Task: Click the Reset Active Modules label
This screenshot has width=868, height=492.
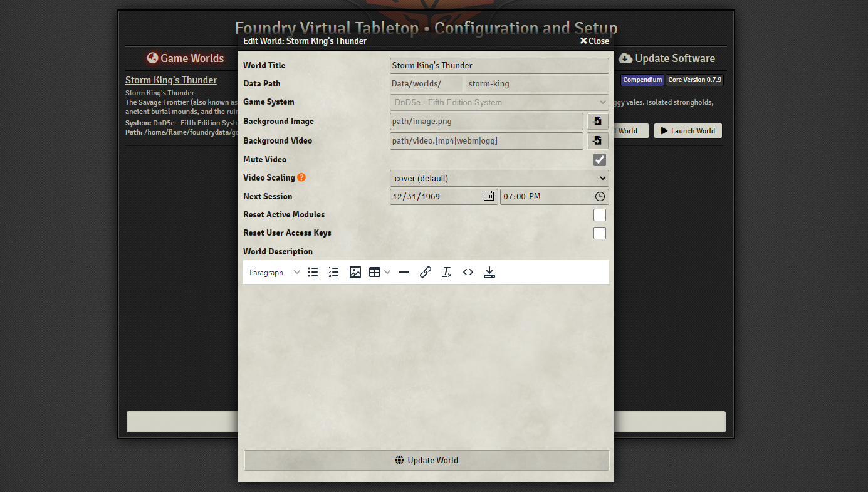Action: tap(284, 214)
